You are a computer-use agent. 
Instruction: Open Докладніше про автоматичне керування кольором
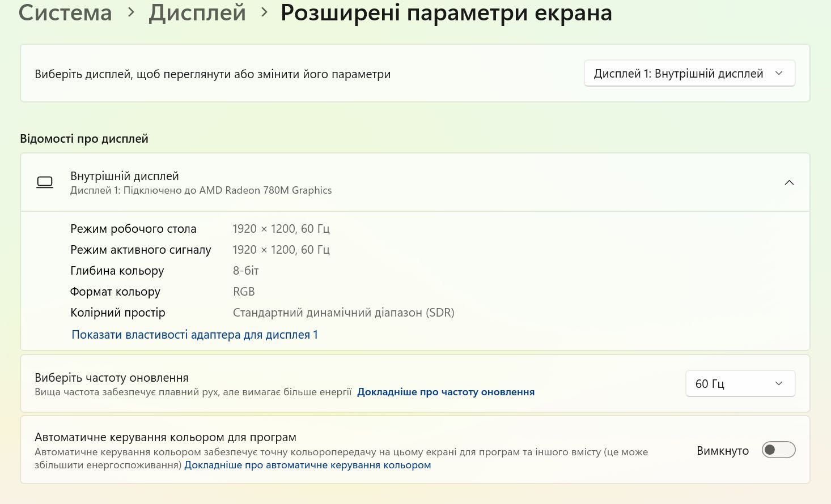[307, 465]
